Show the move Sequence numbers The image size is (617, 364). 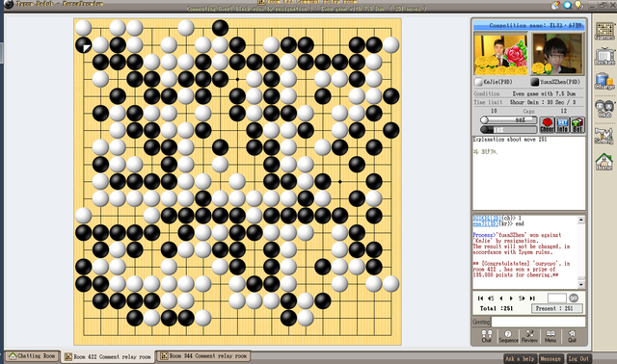(x=508, y=336)
